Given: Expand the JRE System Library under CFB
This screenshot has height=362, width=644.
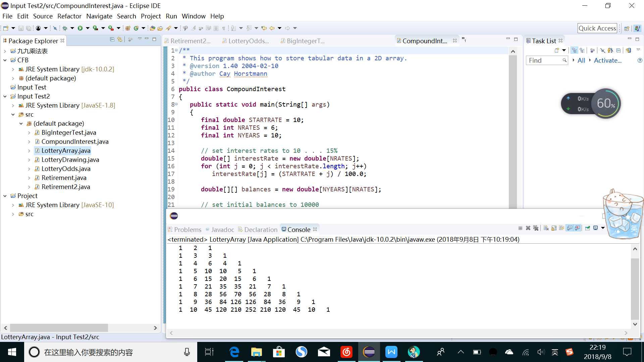Looking at the screenshot, I should pos(12,69).
